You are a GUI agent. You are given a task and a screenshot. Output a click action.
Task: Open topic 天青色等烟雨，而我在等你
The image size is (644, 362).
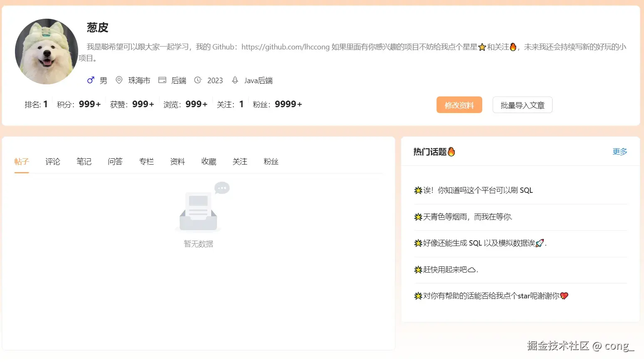pos(463,217)
